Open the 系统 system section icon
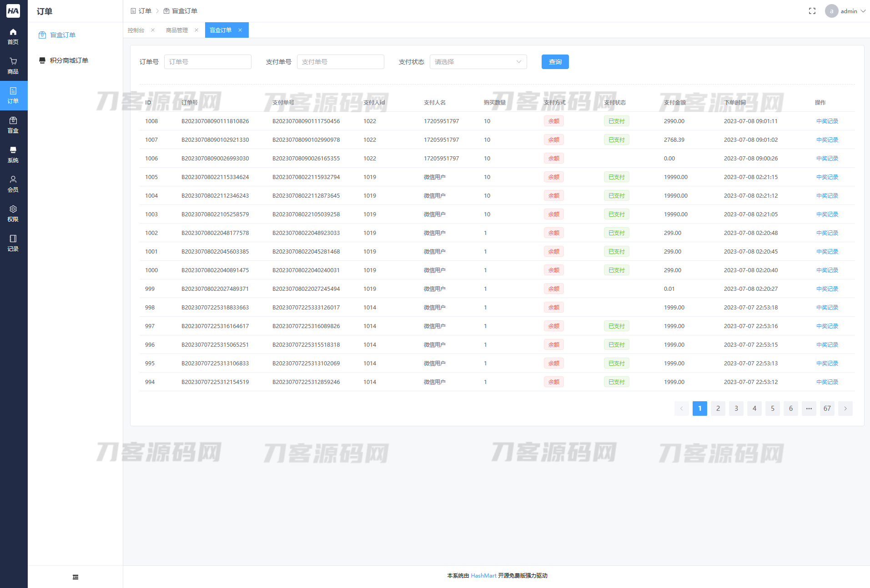This screenshot has width=870, height=588. (13, 154)
